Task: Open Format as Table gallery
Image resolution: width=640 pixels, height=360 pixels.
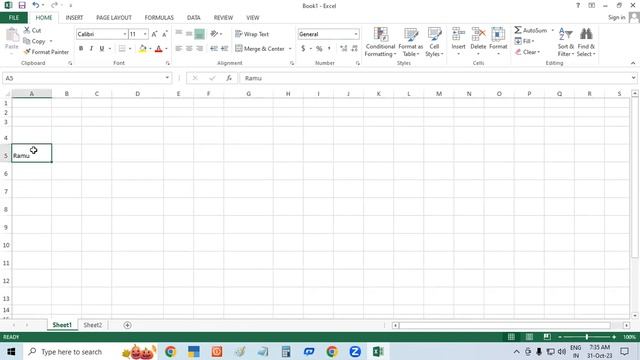Action: pyautogui.click(x=411, y=42)
